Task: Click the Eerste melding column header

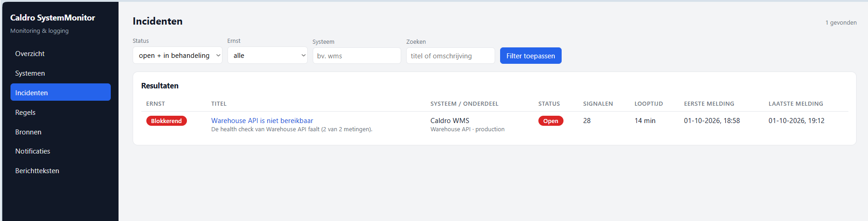Action: pos(709,104)
